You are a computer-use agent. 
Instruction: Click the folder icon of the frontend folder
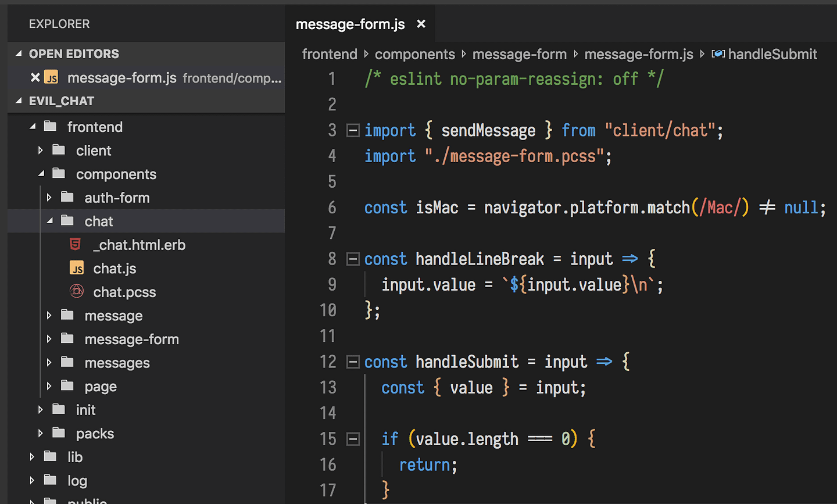click(x=51, y=126)
